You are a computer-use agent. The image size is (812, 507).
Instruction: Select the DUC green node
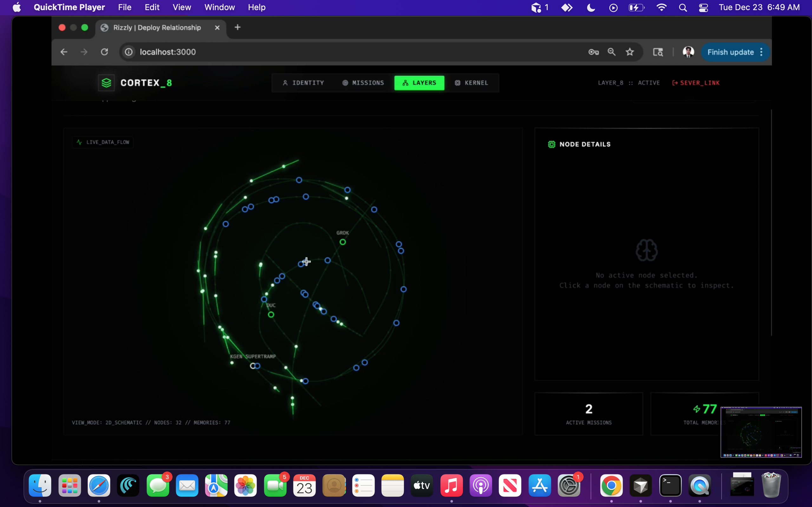tap(271, 315)
